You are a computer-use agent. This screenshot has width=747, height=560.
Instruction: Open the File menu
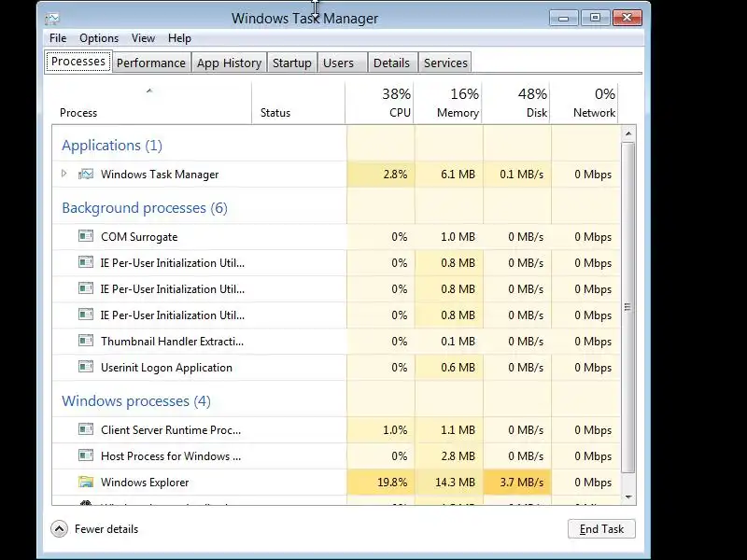[x=58, y=38]
